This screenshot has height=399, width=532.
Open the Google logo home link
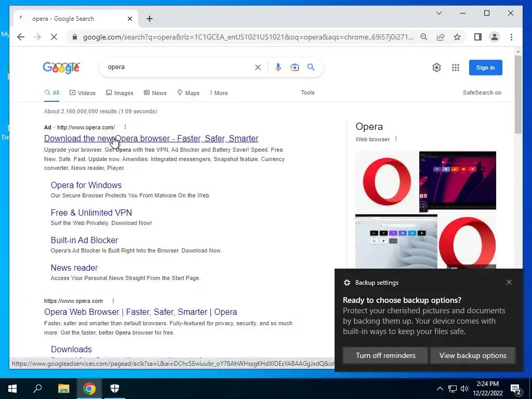[x=61, y=68]
